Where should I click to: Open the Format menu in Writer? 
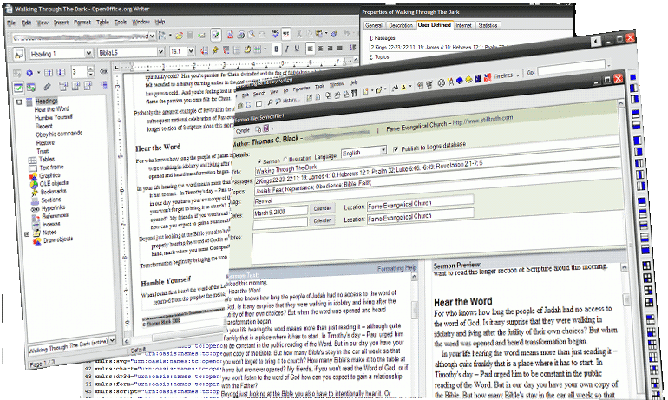[x=82, y=22]
